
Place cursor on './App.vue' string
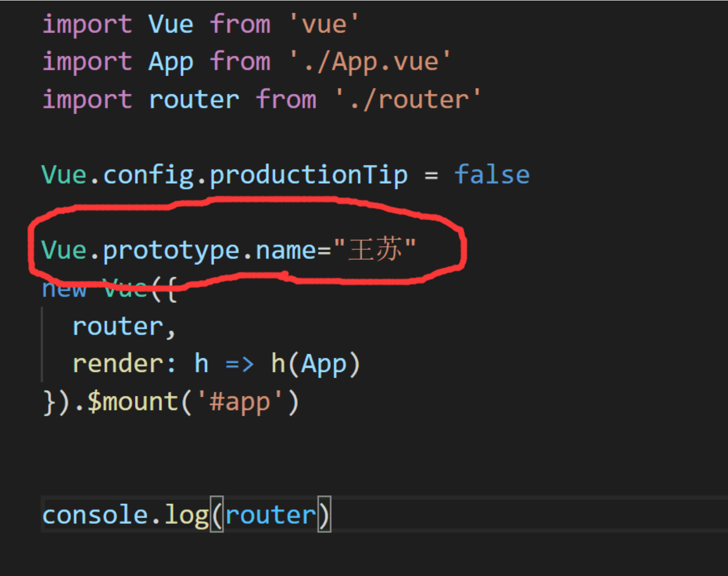click(x=369, y=61)
